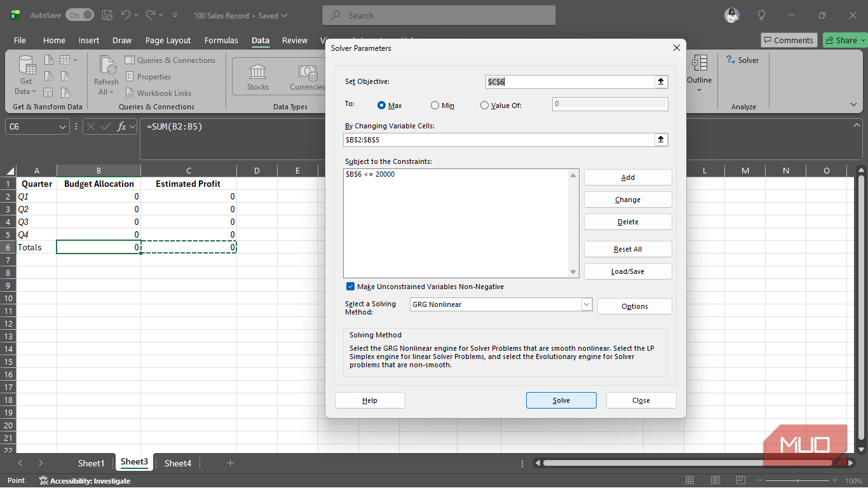This screenshot has width=868, height=488.
Task: Open the Outline dropdown in ribbon
Action: pyautogui.click(x=699, y=72)
